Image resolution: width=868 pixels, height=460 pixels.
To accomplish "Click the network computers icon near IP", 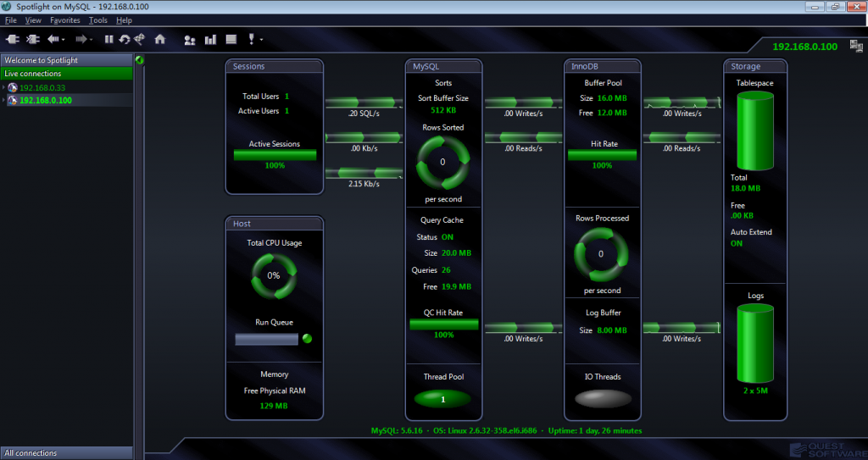I will (856, 47).
